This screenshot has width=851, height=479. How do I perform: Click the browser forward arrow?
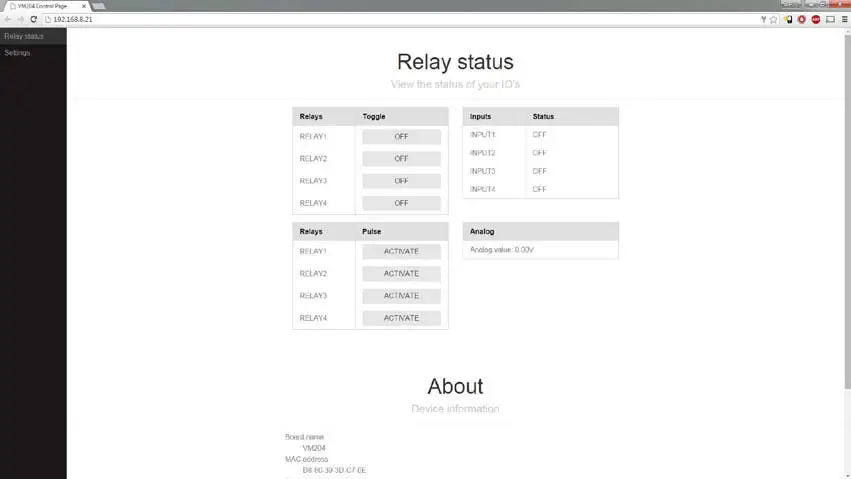[x=21, y=20]
